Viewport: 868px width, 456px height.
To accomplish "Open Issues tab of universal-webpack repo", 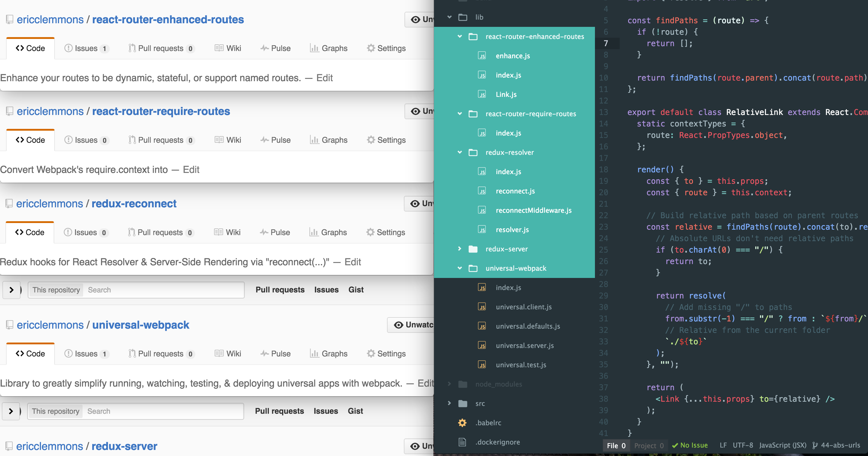I will coord(86,353).
